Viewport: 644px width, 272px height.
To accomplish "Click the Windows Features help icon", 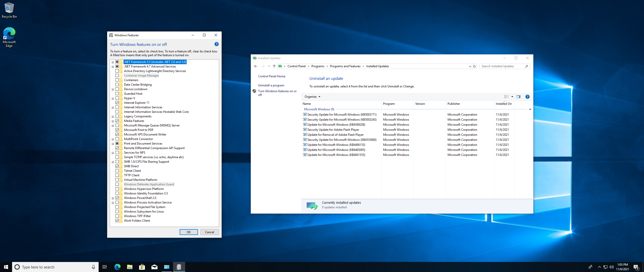I will point(217,44).
